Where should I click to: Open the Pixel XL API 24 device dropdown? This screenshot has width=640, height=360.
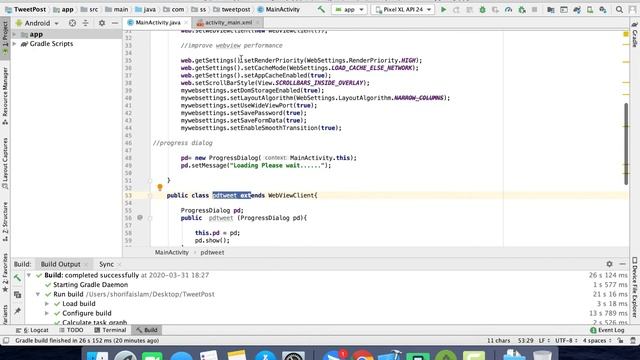[403, 9]
